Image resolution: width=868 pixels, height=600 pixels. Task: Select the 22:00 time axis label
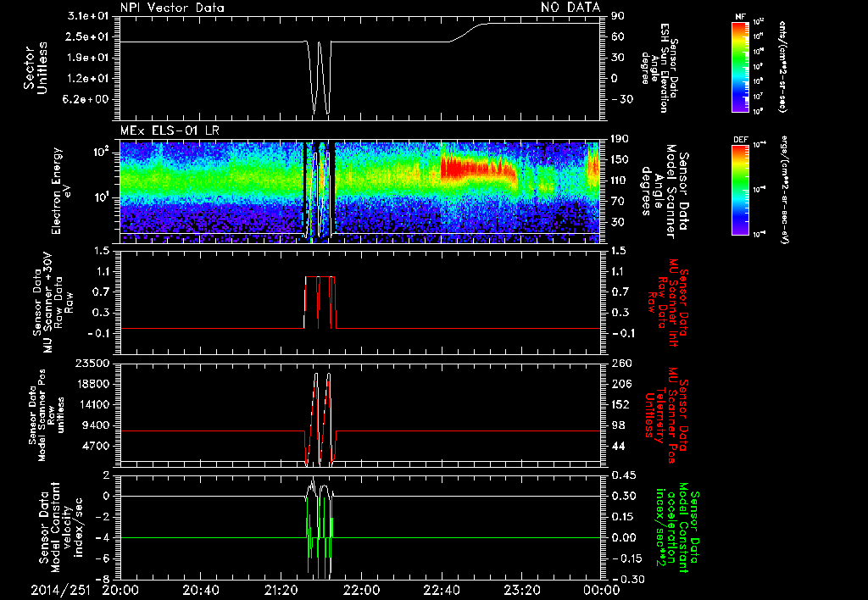click(x=361, y=589)
